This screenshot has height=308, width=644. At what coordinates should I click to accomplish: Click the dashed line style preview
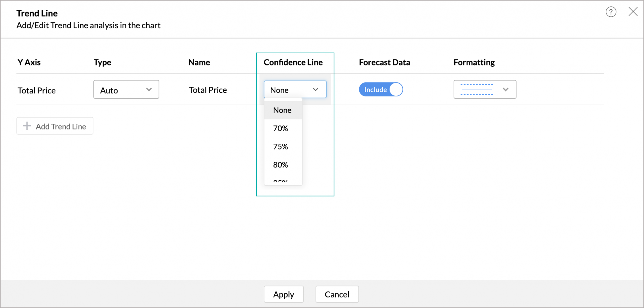pos(477,90)
